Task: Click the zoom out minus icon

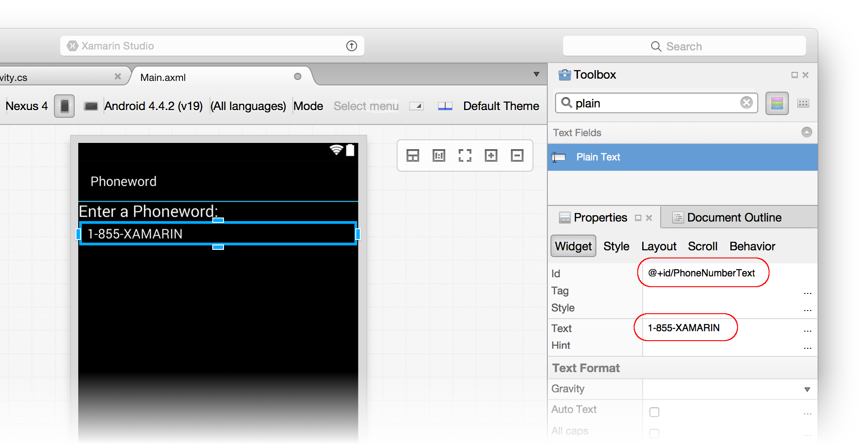Action: [x=517, y=155]
